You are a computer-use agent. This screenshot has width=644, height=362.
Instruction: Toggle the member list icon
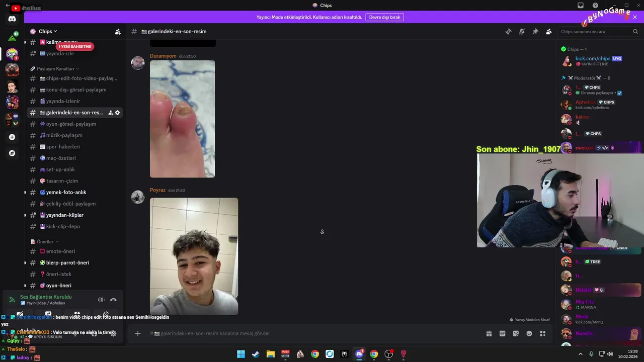click(x=549, y=31)
